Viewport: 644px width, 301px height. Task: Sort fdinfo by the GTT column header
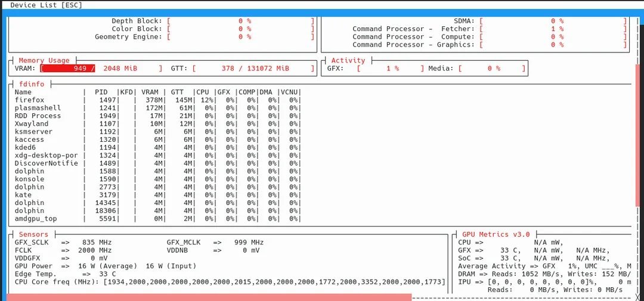point(177,92)
